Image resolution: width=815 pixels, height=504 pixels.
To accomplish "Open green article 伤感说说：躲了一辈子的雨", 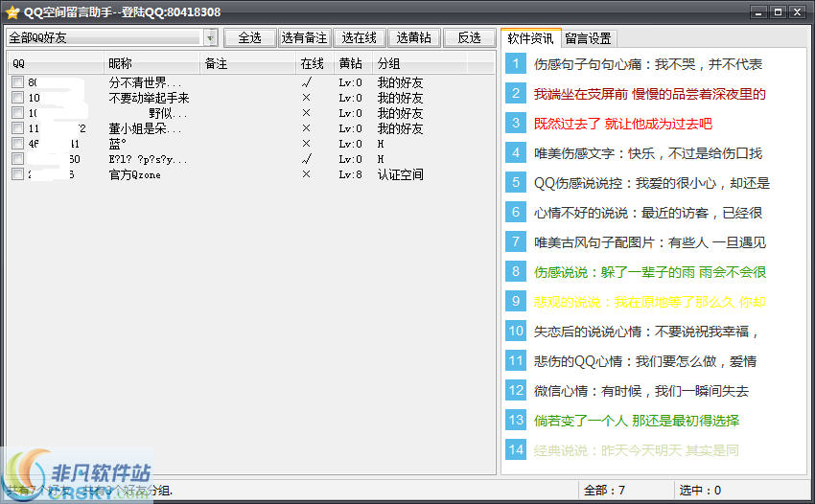I will pyautogui.click(x=650, y=271).
